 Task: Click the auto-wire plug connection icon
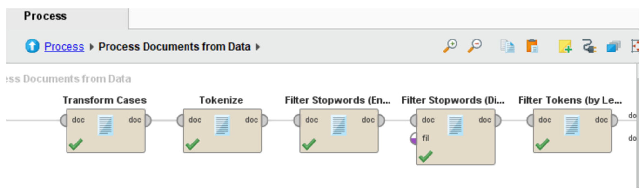589,46
